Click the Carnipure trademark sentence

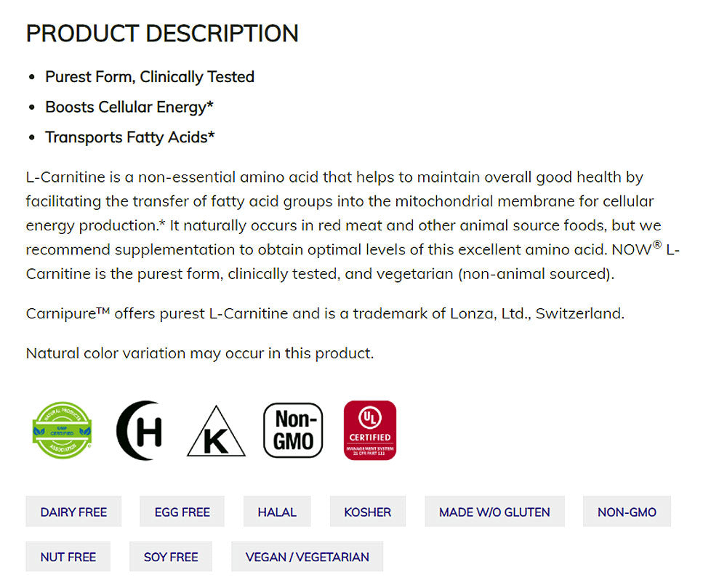coord(325,314)
